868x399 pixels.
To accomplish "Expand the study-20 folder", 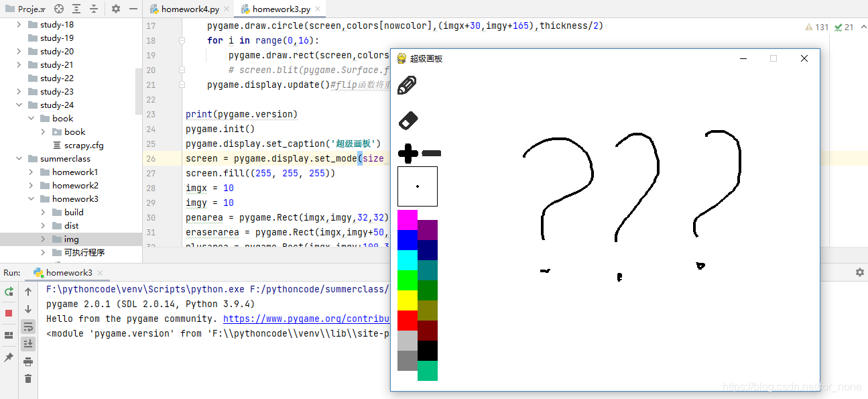I will point(19,52).
